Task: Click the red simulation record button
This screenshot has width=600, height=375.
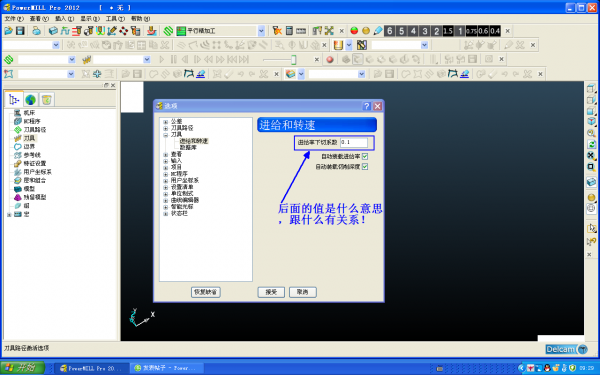Action: tap(330, 60)
